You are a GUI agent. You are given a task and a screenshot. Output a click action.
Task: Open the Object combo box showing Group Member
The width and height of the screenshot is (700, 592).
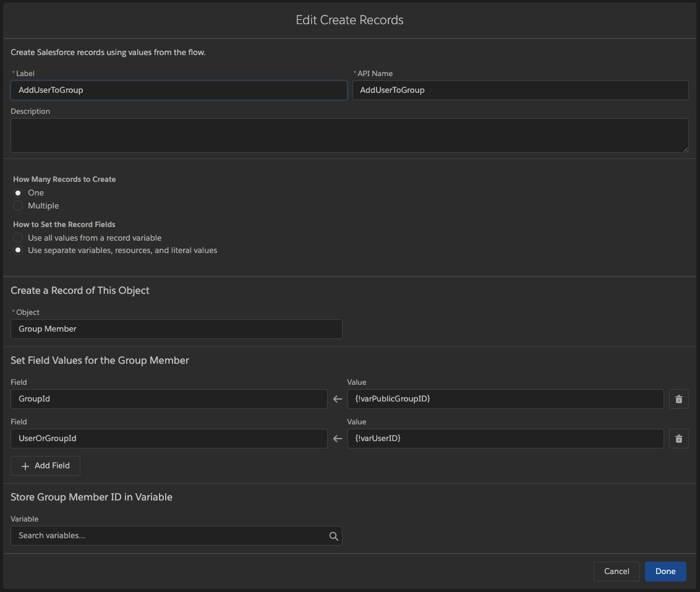[176, 329]
